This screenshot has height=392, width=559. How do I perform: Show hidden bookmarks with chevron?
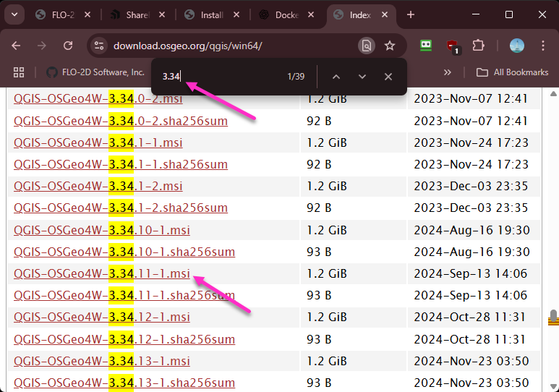click(448, 72)
